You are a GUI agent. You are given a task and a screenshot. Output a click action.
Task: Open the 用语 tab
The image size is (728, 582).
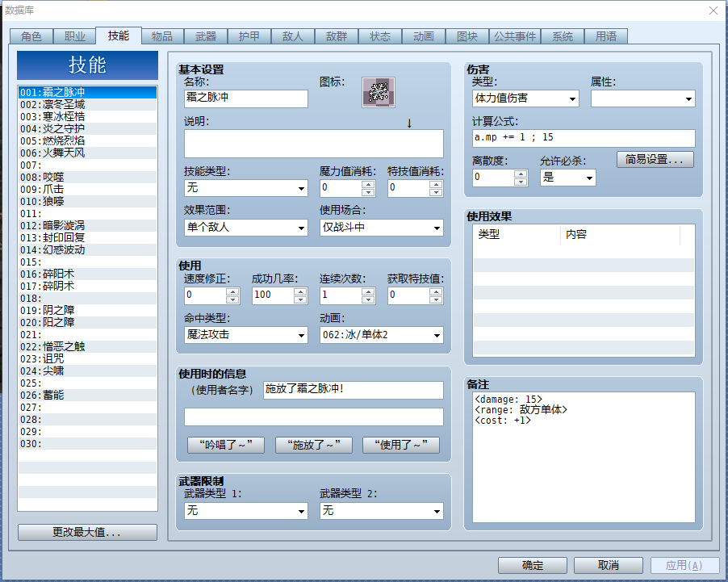click(606, 36)
